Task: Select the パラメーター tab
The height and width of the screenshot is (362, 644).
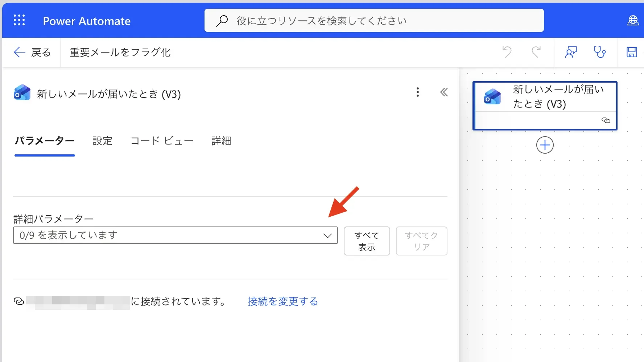Action: 45,141
